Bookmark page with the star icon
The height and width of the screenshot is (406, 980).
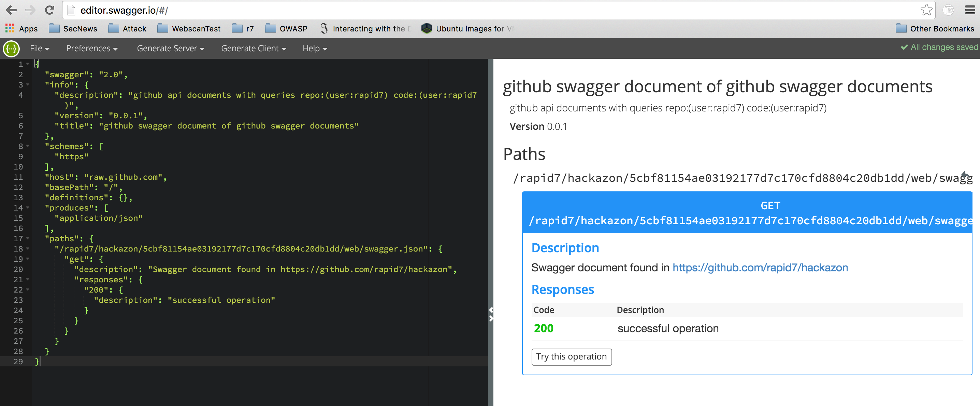click(926, 10)
